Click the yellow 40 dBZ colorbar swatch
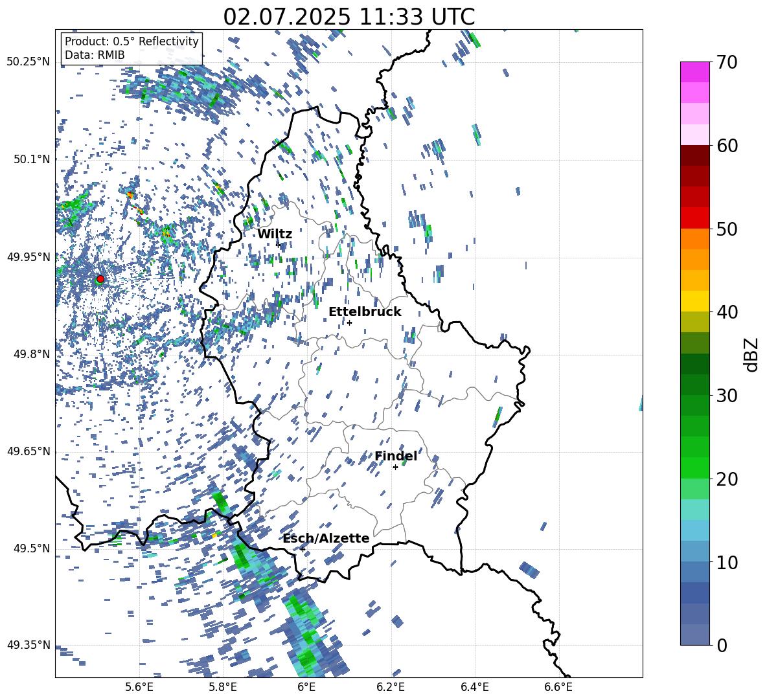Screen dimensions: 767x700 (x=694, y=301)
